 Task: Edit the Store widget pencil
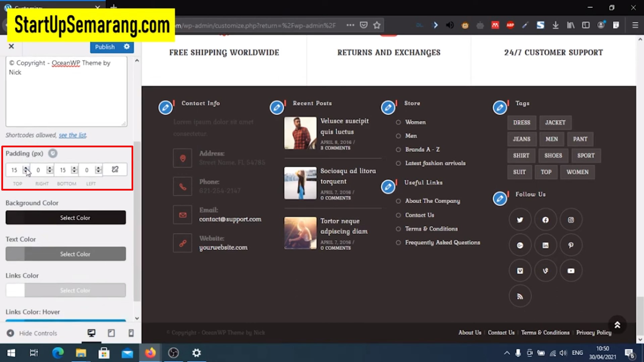pos(388,108)
